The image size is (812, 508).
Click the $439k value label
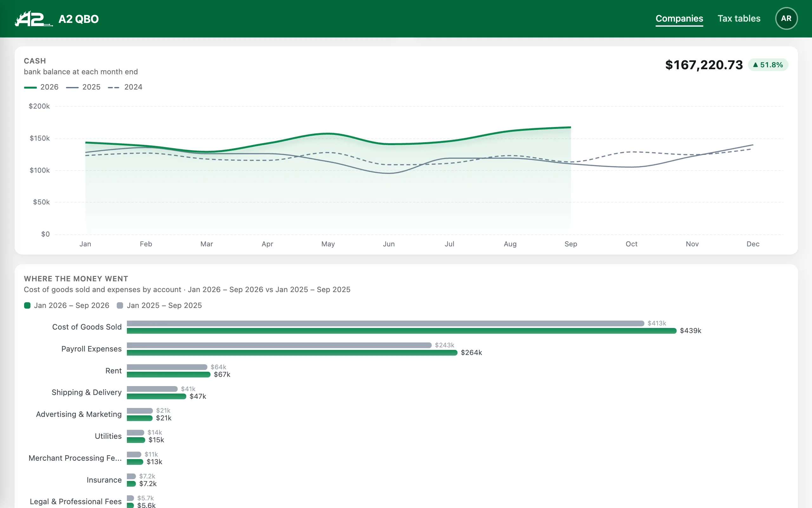[x=691, y=331]
